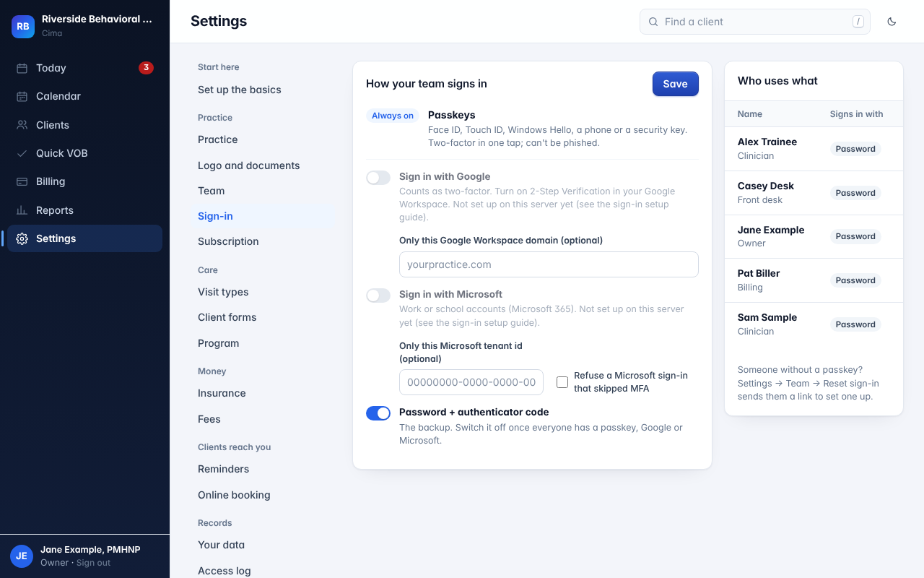Viewport: 924px width, 578px height.
Task: Toggle dark mode with the moon icon
Action: click(x=892, y=22)
